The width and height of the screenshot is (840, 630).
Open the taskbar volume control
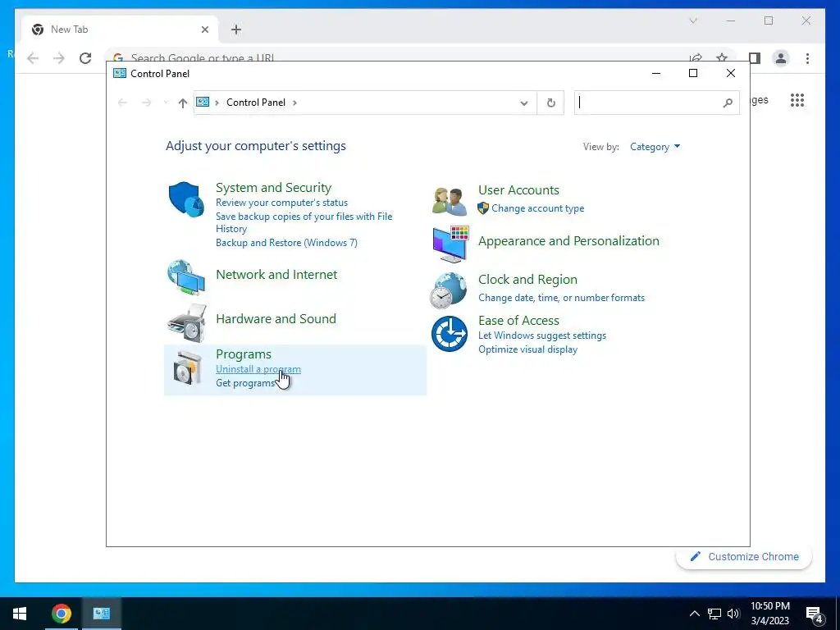733,614
